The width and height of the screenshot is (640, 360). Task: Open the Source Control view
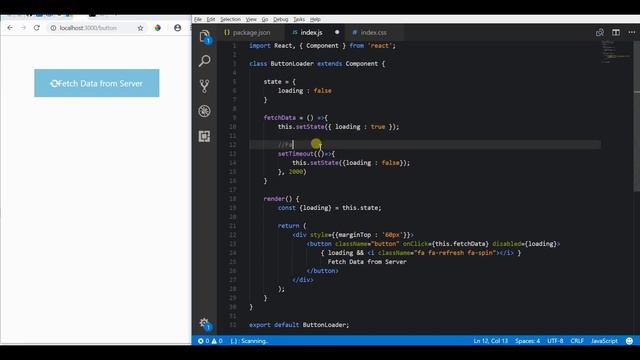204,86
